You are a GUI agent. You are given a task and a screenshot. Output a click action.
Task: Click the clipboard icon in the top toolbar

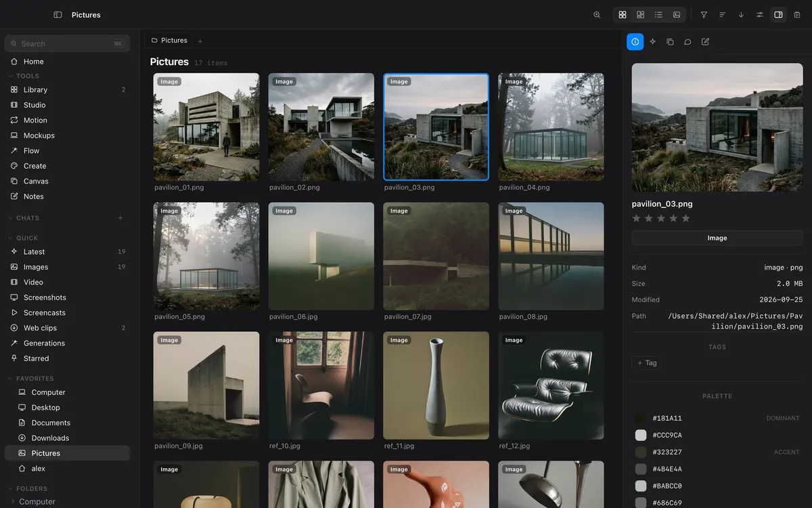(x=797, y=15)
